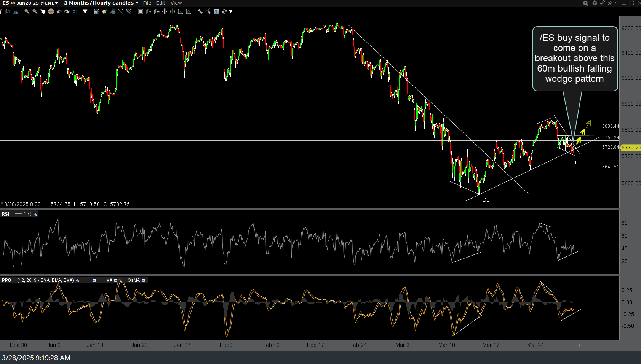Viewport: 641px width, 364px height.
Task: Open chart settings via the wrench icon
Action: [200, 11]
